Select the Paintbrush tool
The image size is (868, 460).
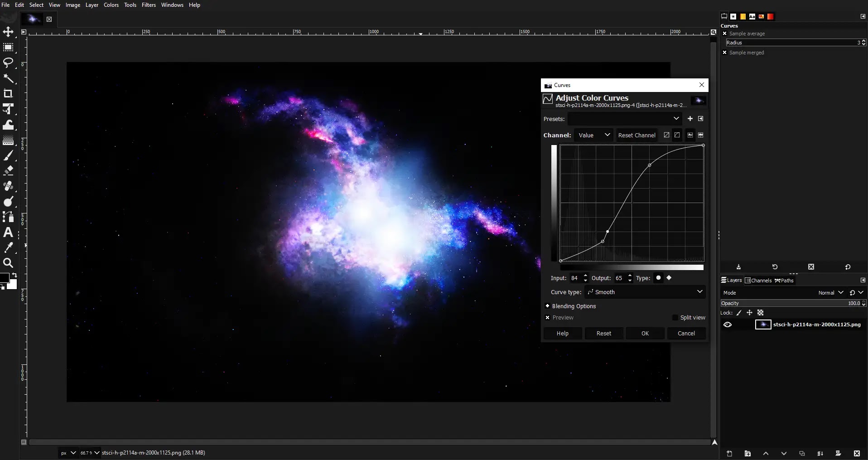point(8,156)
